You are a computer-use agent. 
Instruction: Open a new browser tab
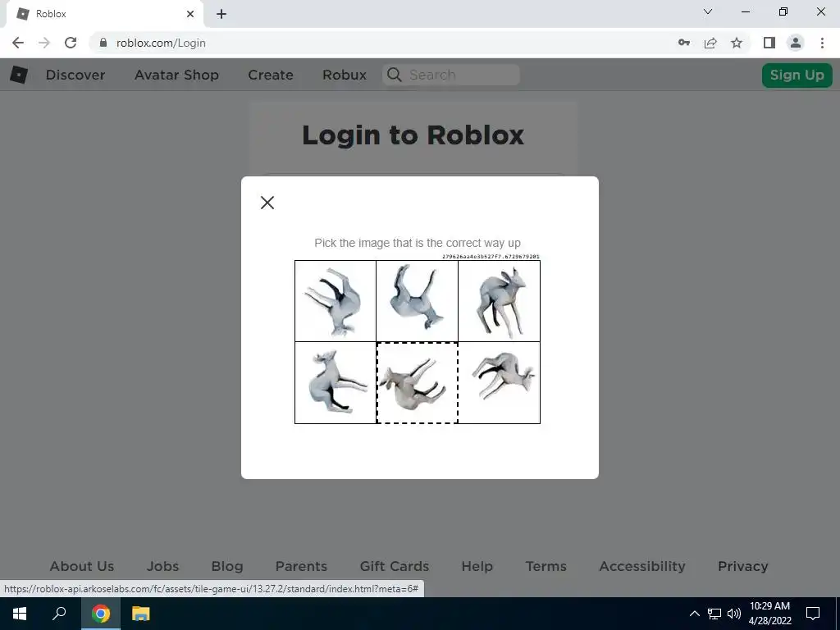click(x=221, y=14)
